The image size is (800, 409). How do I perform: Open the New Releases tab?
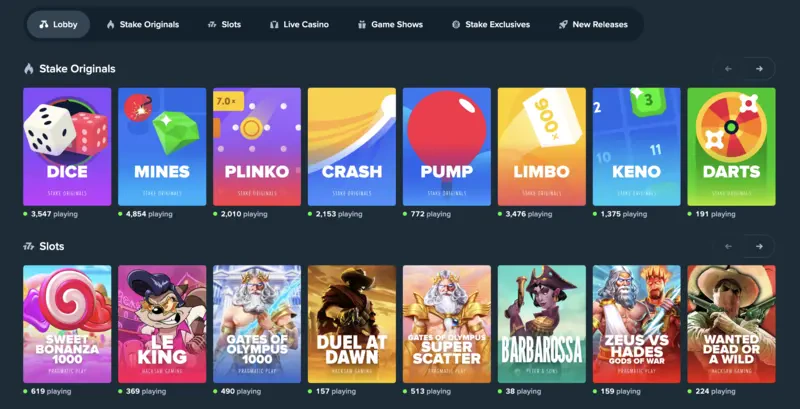(x=593, y=24)
